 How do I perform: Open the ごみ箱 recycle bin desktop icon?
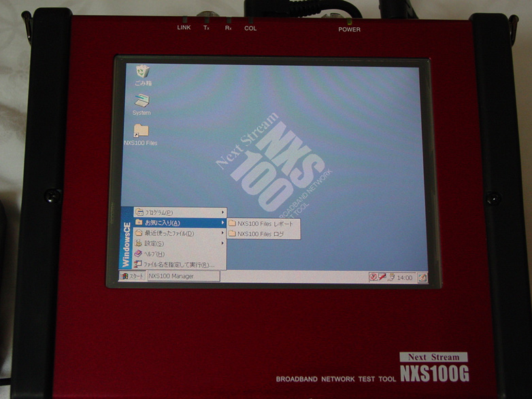(x=143, y=75)
